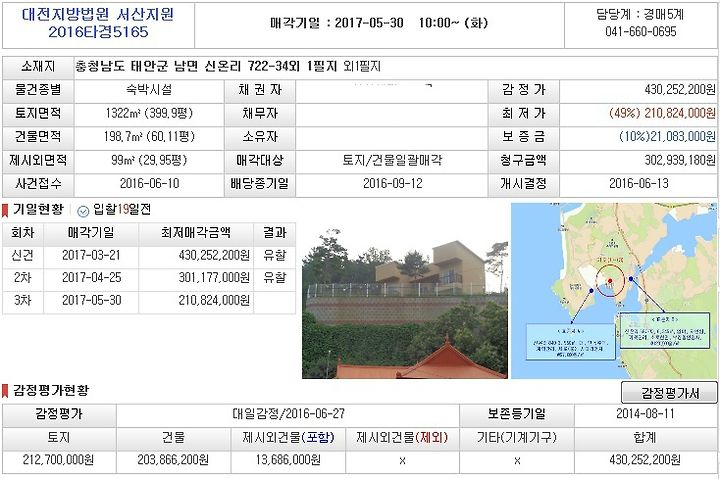Select the 합계 total 430,252,200원
The width and height of the screenshot is (720, 479).
click(645, 460)
